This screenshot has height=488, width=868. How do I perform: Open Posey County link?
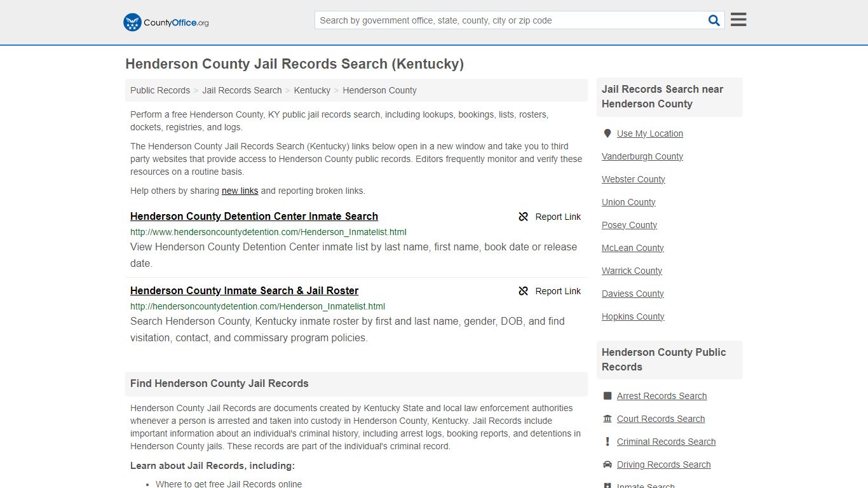[x=629, y=225]
